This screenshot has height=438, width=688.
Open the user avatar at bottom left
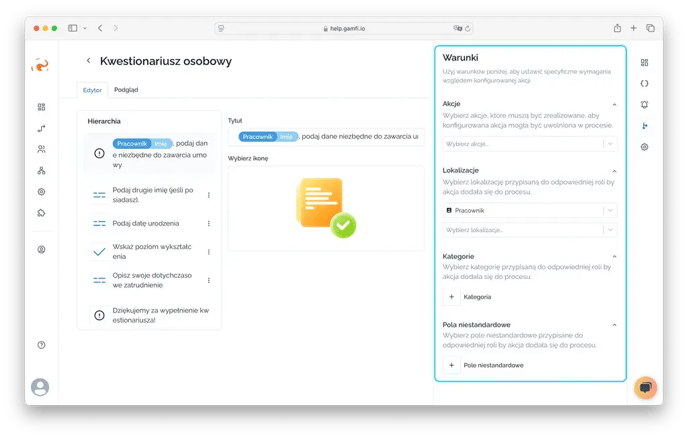pyautogui.click(x=40, y=386)
